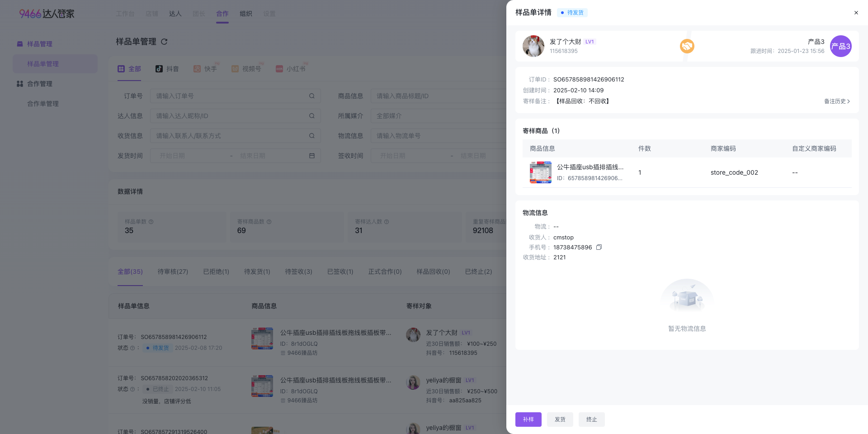The image size is (868, 434).
Task: Click help icon beside 寄样达人数
Action: [x=387, y=222]
